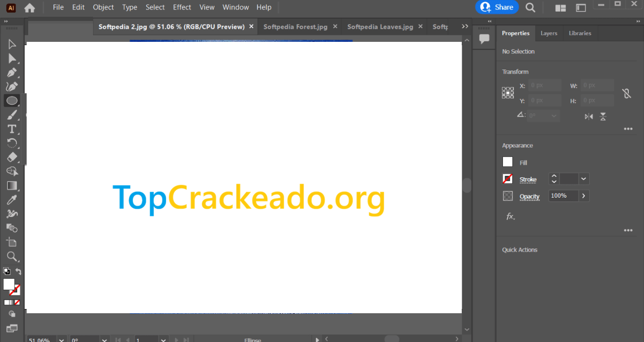Show more Appearance options ellipsis

pyautogui.click(x=628, y=230)
